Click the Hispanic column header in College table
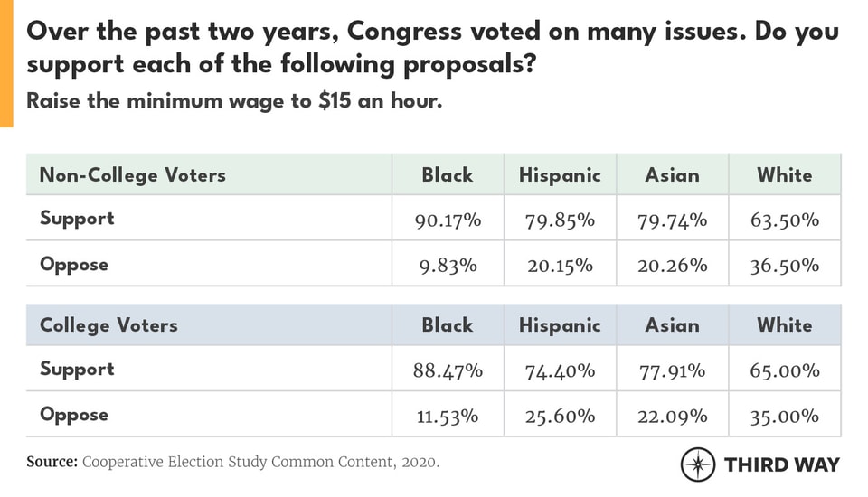 coord(560,324)
